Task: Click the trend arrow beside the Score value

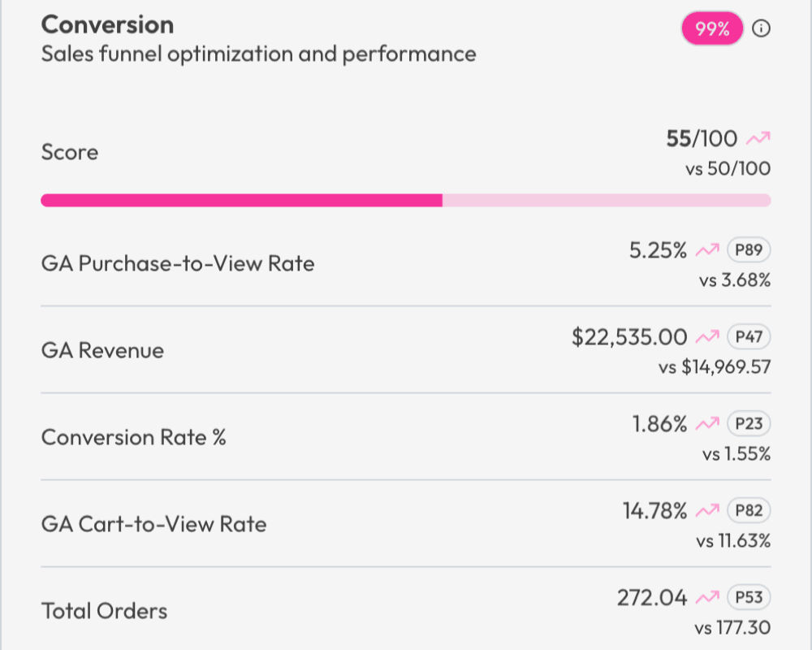Action: click(758, 138)
